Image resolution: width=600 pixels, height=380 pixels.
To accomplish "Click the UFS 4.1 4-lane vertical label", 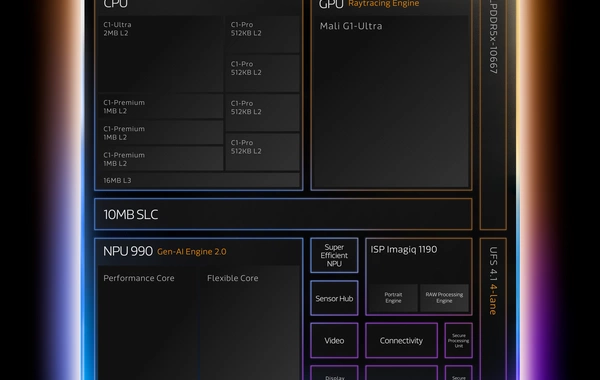I will [493, 281].
